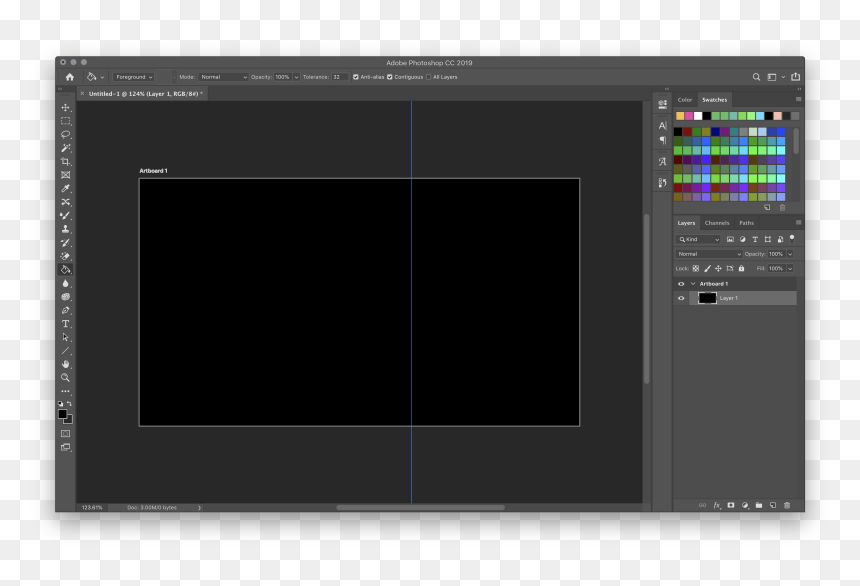Delete the selected layer with trash icon

click(x=787, y=505)
